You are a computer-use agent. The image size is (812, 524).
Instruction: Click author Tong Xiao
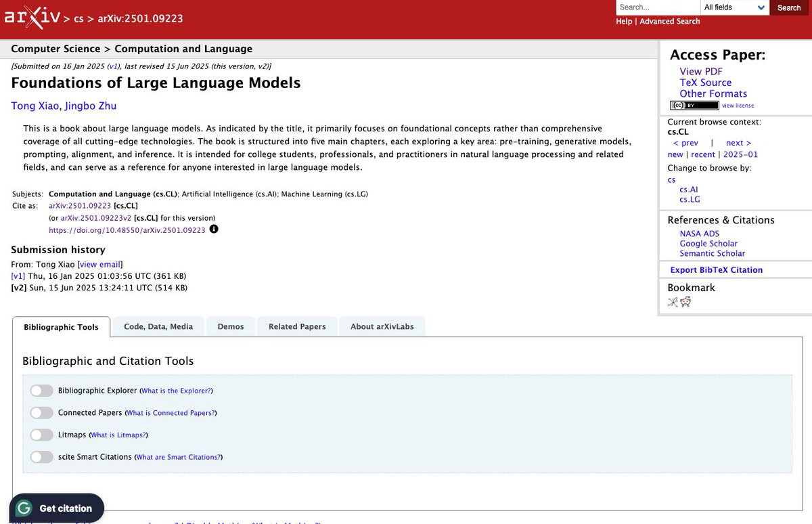pos(34,106)
